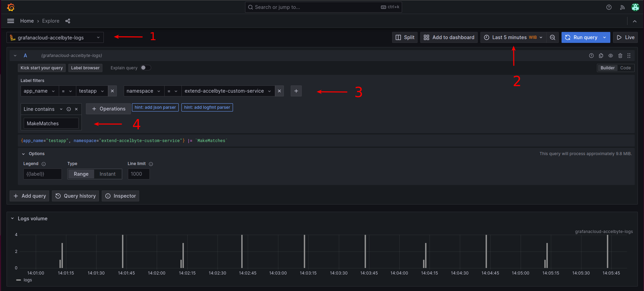The image size is (644, 291).
Task: Click the Split button
Action: 405,37
